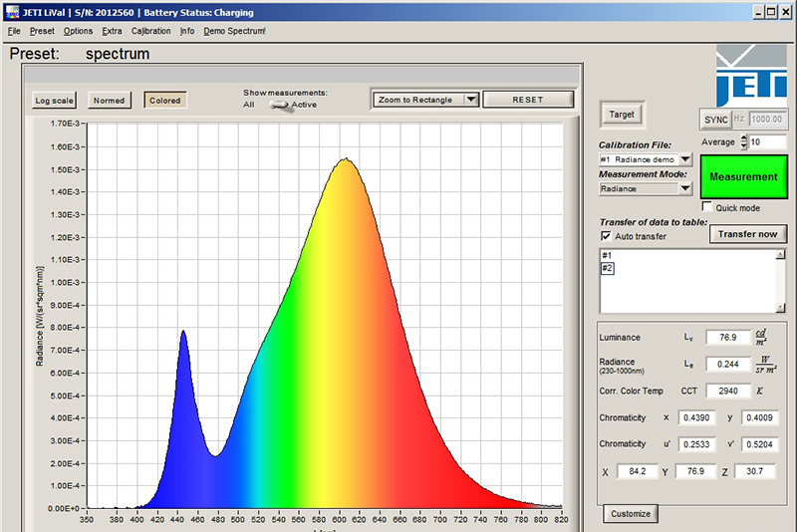Toggle the Colored spectrum button
The height and width of the screenshot is (532, 797).
pos(165,101)
